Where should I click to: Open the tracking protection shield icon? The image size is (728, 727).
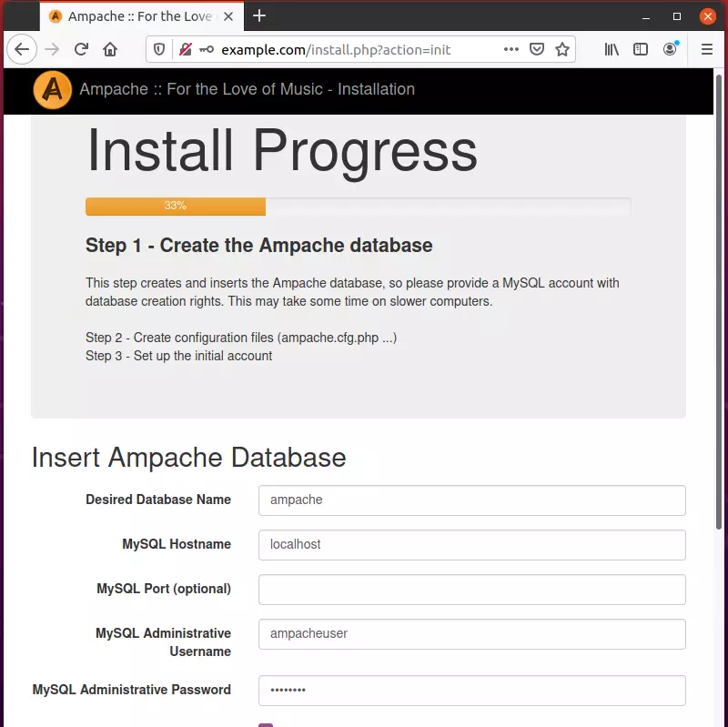pos(159,49)
